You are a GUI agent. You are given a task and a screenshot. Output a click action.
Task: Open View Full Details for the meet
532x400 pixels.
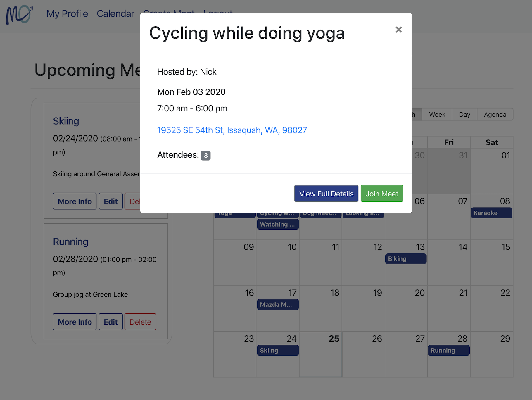(326, 194)
